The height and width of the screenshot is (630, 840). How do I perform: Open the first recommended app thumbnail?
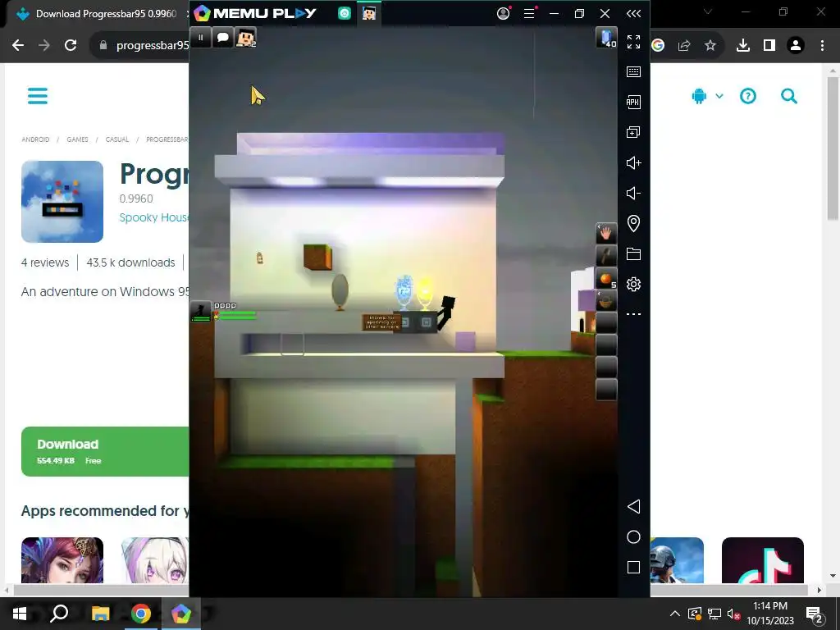coord(62,560)
